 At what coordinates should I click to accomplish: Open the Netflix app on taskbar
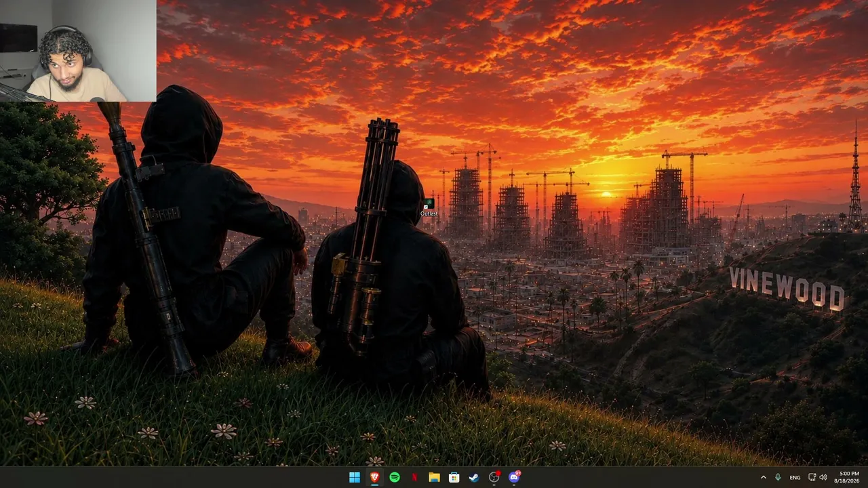coord(414,477)
